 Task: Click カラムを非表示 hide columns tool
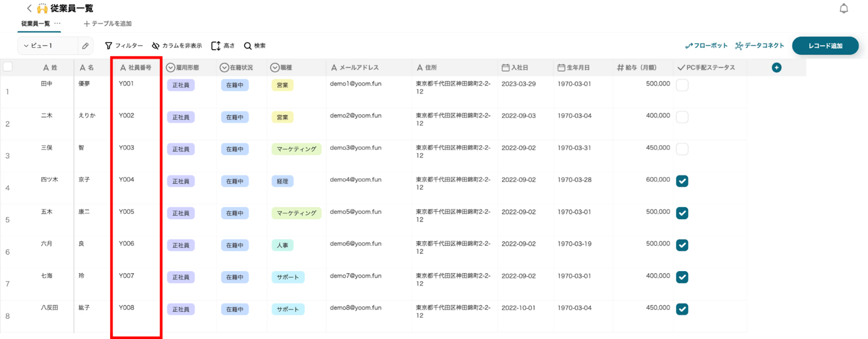(x=177, y=46)
